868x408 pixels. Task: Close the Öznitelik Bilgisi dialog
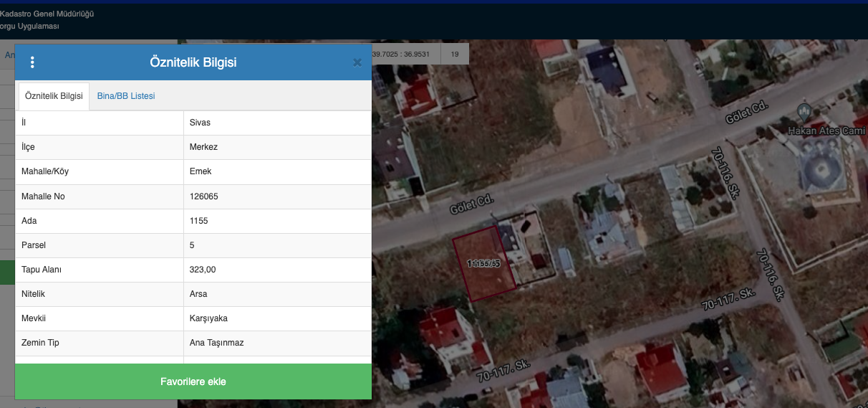[357, 62]
